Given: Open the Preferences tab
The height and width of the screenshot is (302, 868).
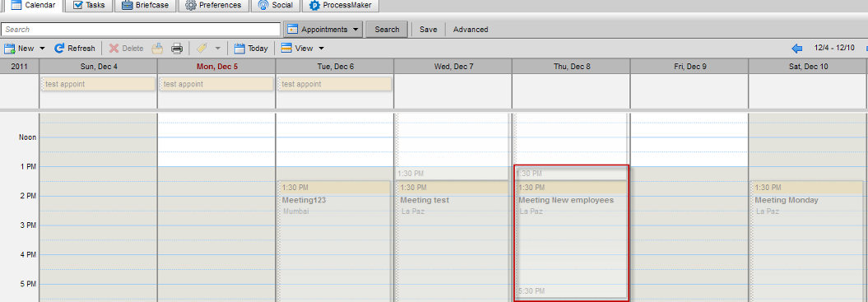Looking at the screenshot, I should (x=213, y=6).
